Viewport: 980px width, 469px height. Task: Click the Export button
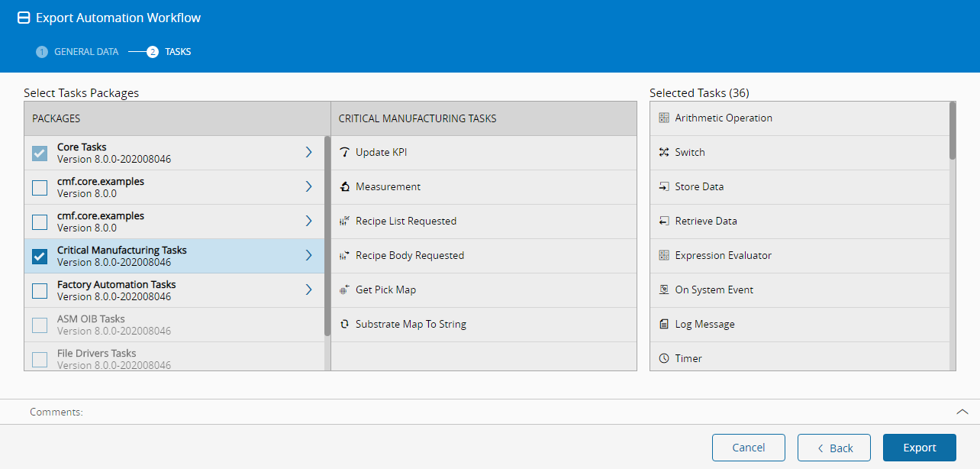tap(919, 448)
